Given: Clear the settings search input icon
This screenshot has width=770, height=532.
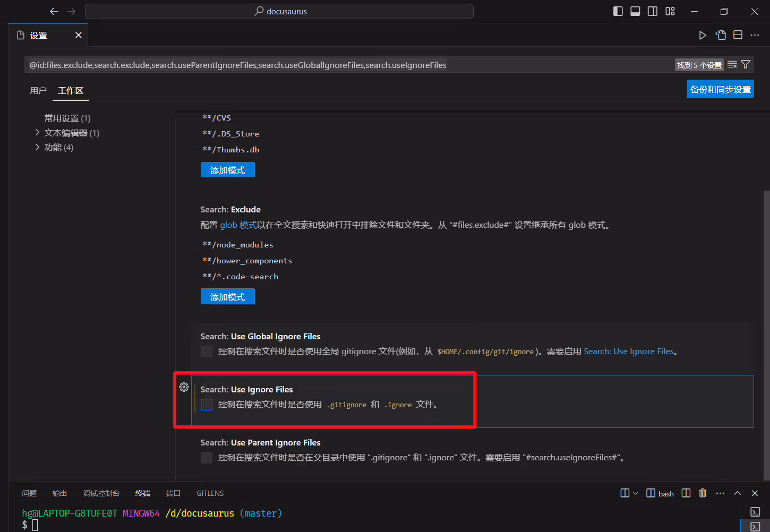Looking at the screenshot, I should click(732, 65).
